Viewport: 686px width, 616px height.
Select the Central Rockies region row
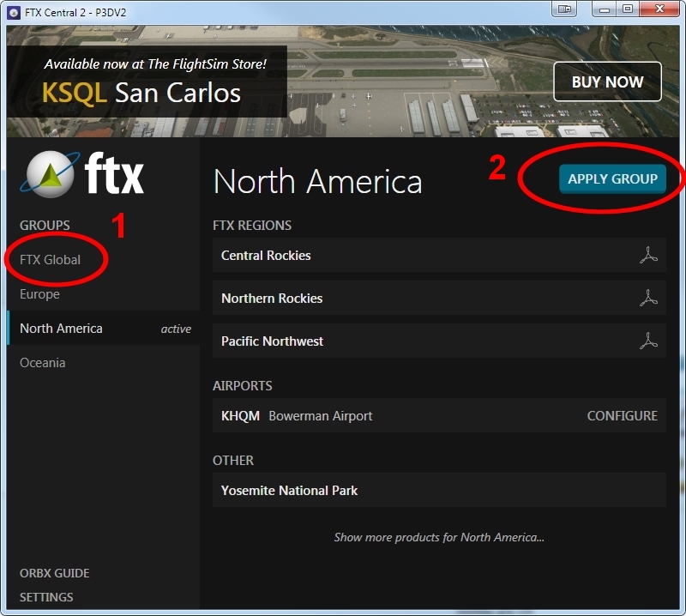[x=439, y=256]
